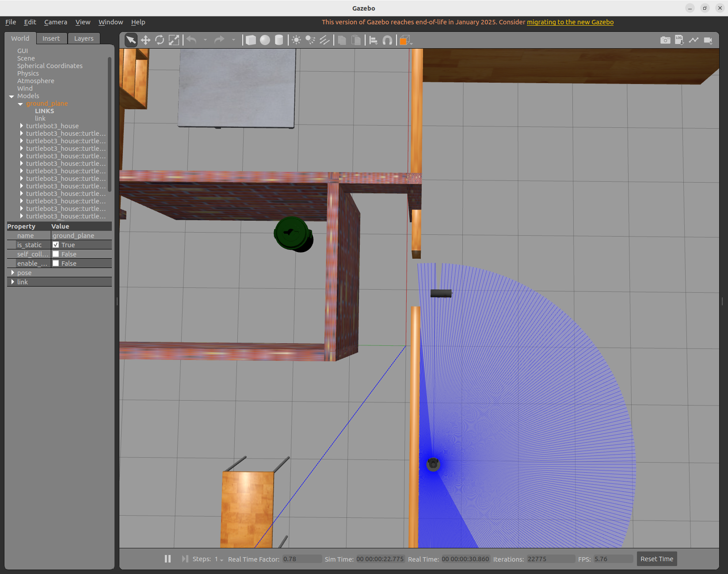Viewport: 728px width, 574px height.
Task: Insert a Cylinder shape from toolbar
Action: coord(279,40)
